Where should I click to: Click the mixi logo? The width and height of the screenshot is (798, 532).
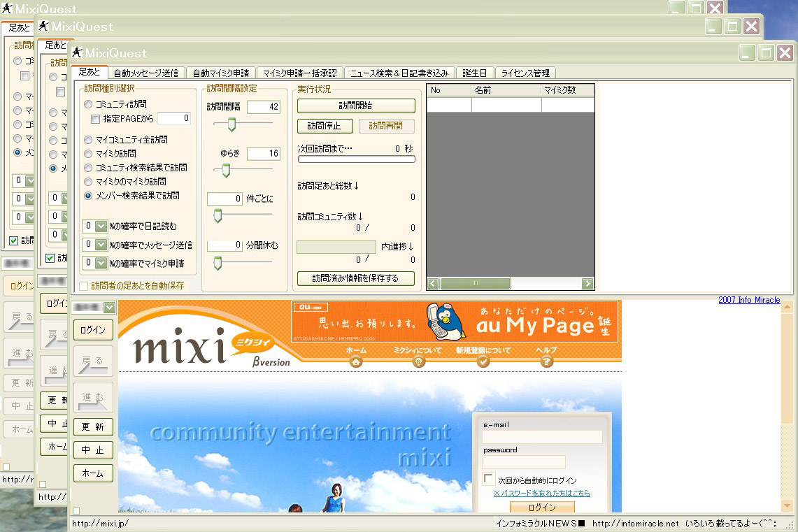[x=180, y=346]
